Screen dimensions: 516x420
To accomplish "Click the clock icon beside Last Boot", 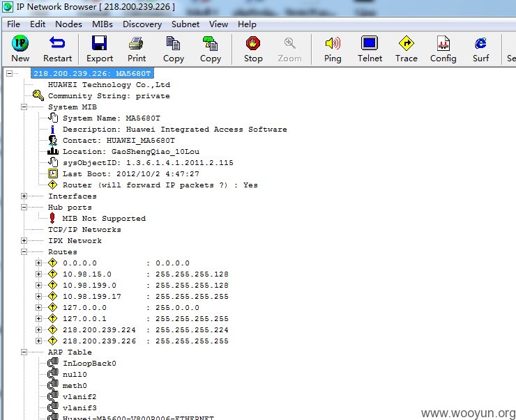I will click(53, 173).
